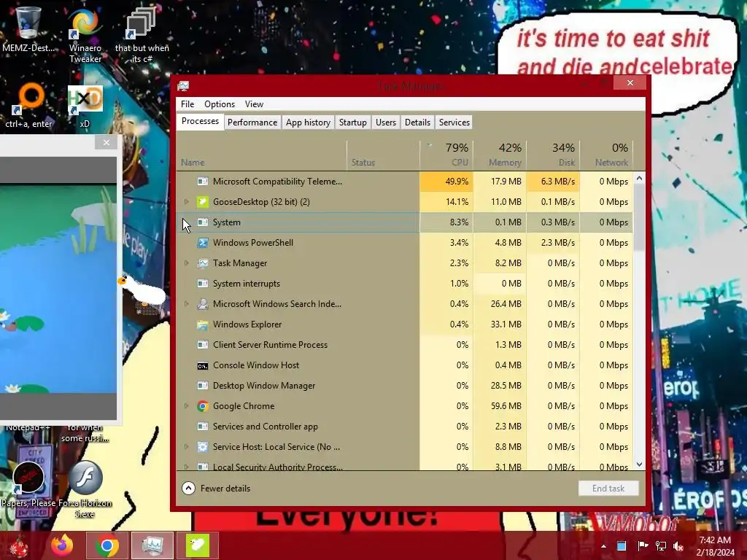
Task: Select the that but when its c# shortcut
Action: tap(142, 36)
